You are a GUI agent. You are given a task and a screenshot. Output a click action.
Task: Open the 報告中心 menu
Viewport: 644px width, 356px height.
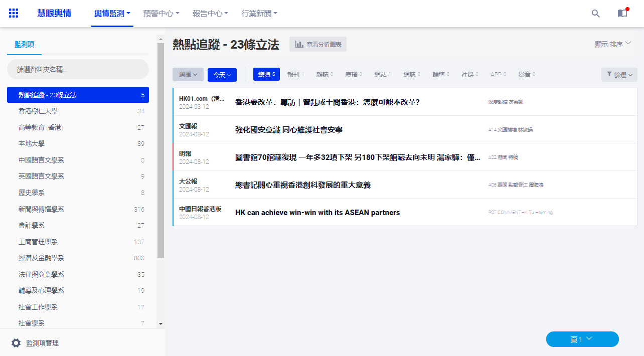pyautogui.click(x=210, y=14)
